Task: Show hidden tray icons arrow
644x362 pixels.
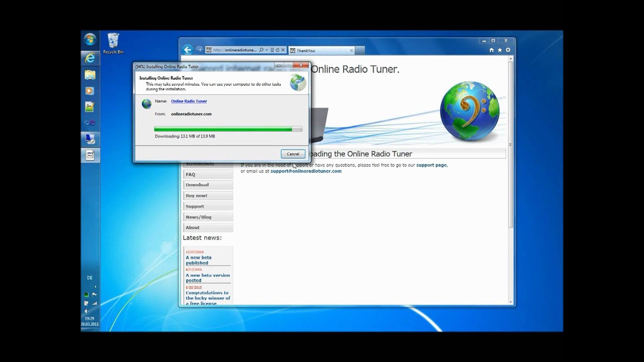Action: [x=95, y=287]
